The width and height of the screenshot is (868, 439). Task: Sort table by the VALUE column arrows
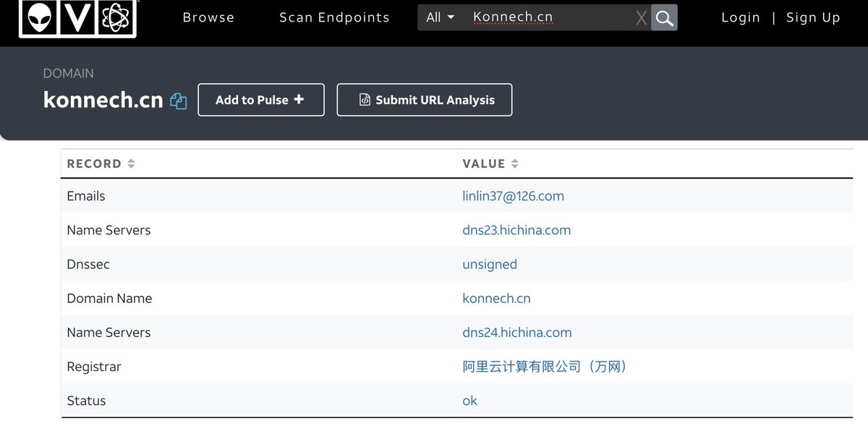[x=514, y=164]
